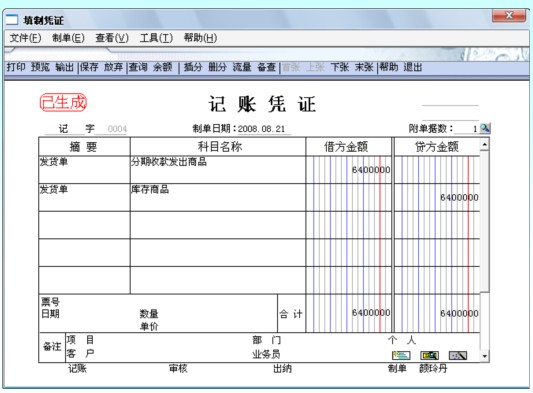Open the 文件(F) menu
The height and width of the screenshot is (393, 533).
coord(25,38)
